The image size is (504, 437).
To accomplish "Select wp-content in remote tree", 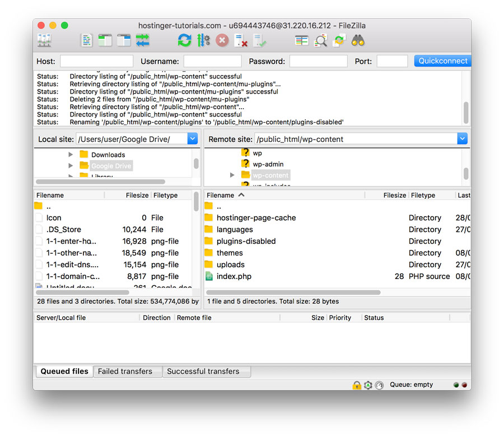I will click(270, 175).
